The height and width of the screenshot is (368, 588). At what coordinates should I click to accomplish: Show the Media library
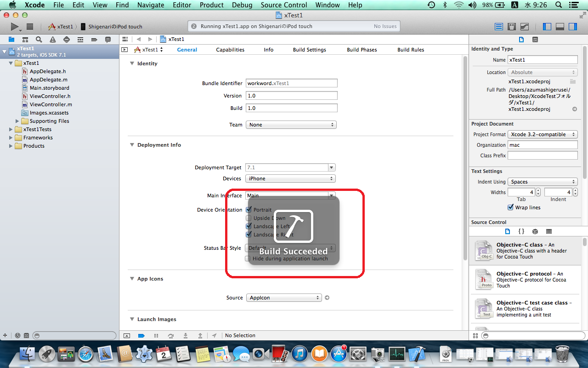pos(549,231)
